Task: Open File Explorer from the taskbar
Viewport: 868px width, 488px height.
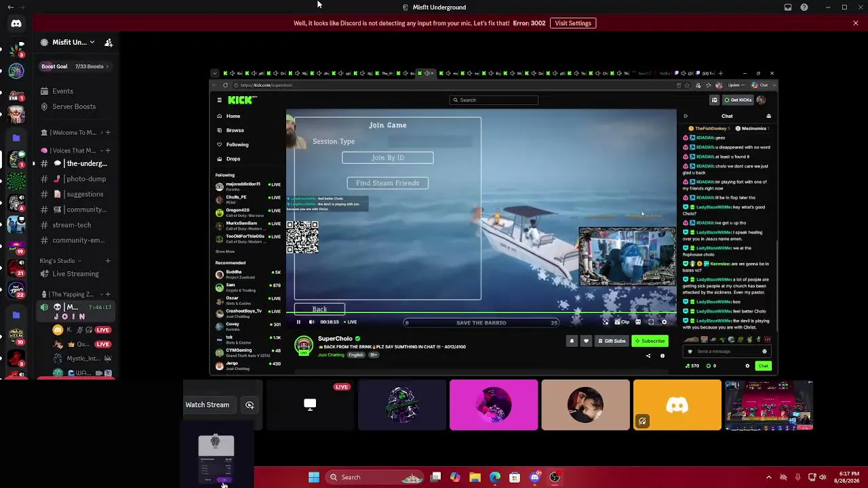Action: (475, 477)
